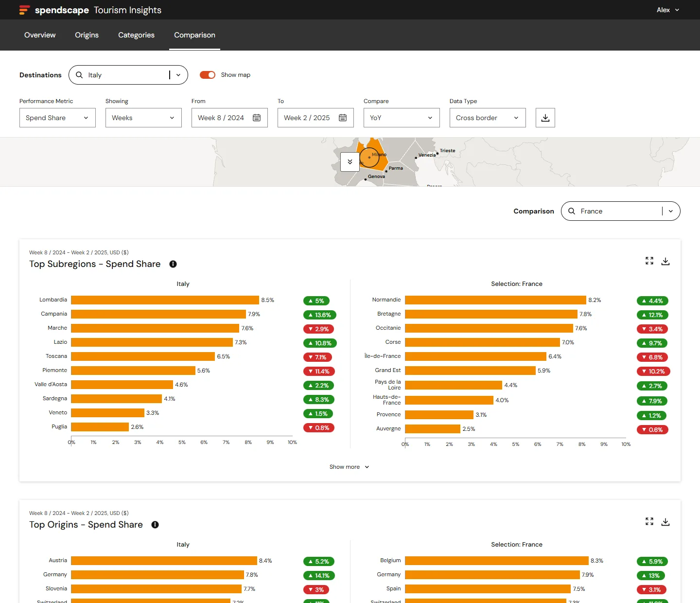
Task: Switch to the Origins tab
Action: pos(87,35)
